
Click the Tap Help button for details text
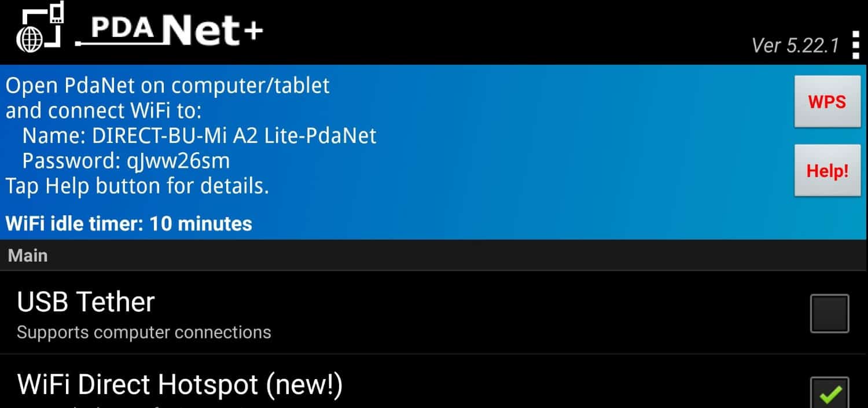137,186
